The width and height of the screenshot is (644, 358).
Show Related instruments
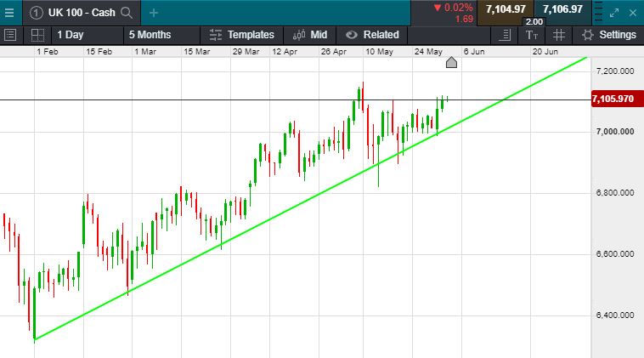click(x=372, y=35)
